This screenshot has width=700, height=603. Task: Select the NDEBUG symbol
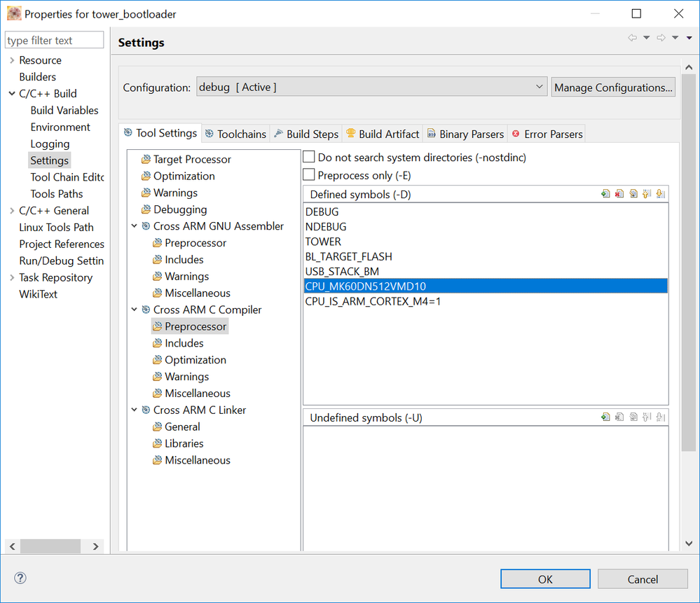pyautogui.click(x=486, y=226)
